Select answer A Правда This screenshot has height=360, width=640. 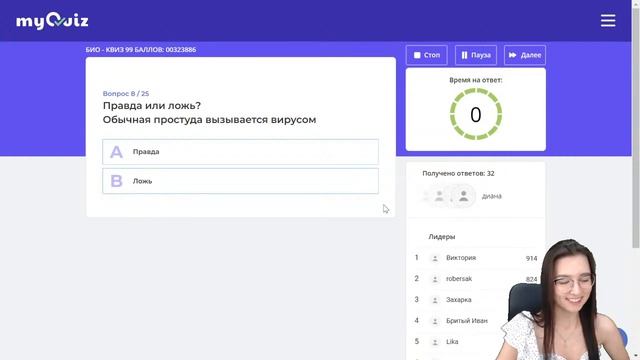(x=240, y=152)
